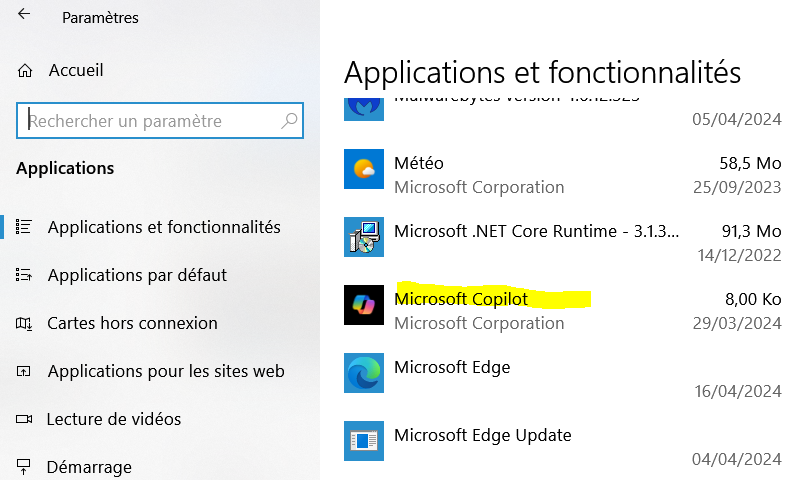The image size is (805, 480).
Task: Focus the Rechercher un paramètre field
Action: 150,121
